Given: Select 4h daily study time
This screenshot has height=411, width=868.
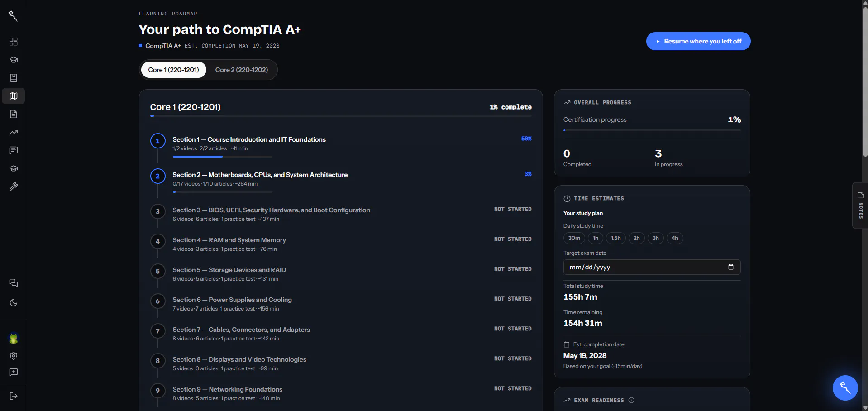Looking at the screenshot, I should pos(675,238).
